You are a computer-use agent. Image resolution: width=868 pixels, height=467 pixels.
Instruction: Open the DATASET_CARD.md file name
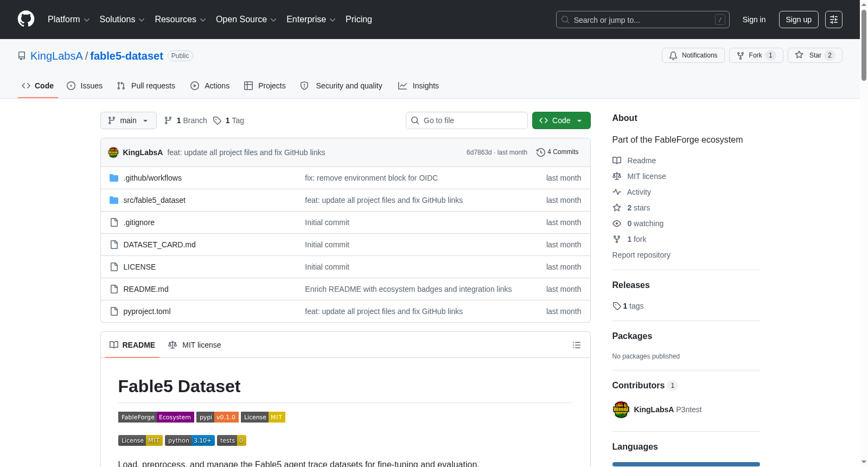(x=159, y=245)
